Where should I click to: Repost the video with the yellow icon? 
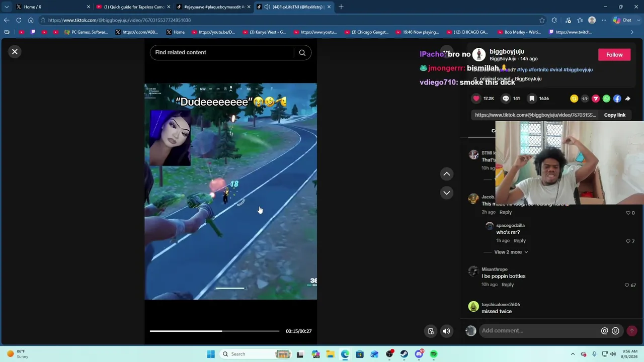point(574,99)
